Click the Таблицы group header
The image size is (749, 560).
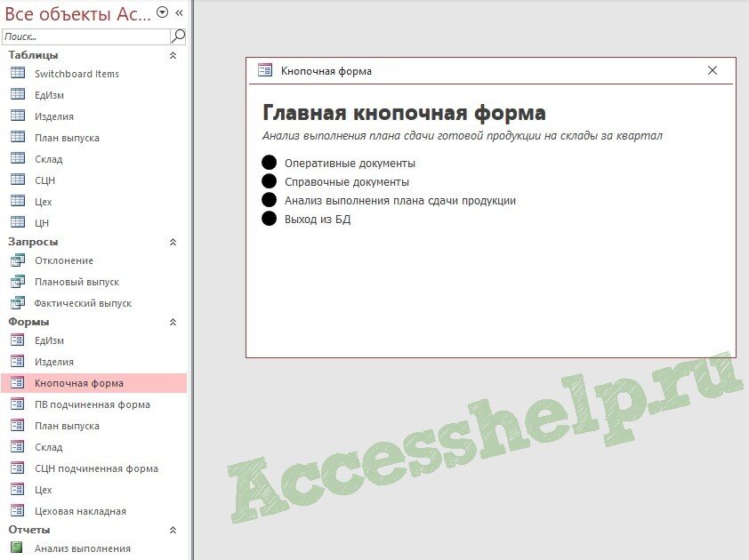(33, 55)
